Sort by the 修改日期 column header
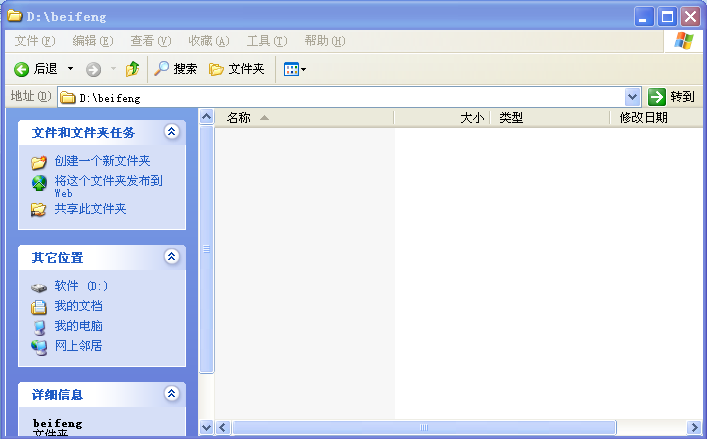Viewport: 707px width, 439px height. [x=656, y=118]
